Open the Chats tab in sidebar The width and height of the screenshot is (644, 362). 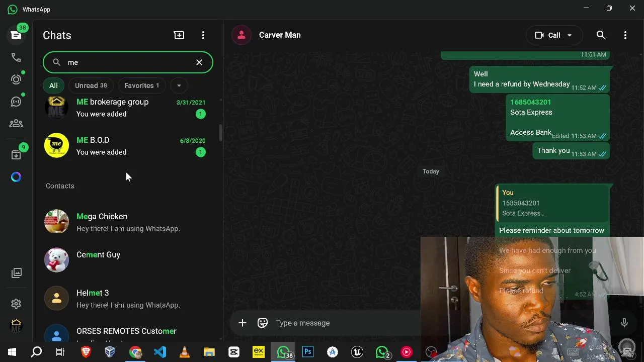click(16, 35)
